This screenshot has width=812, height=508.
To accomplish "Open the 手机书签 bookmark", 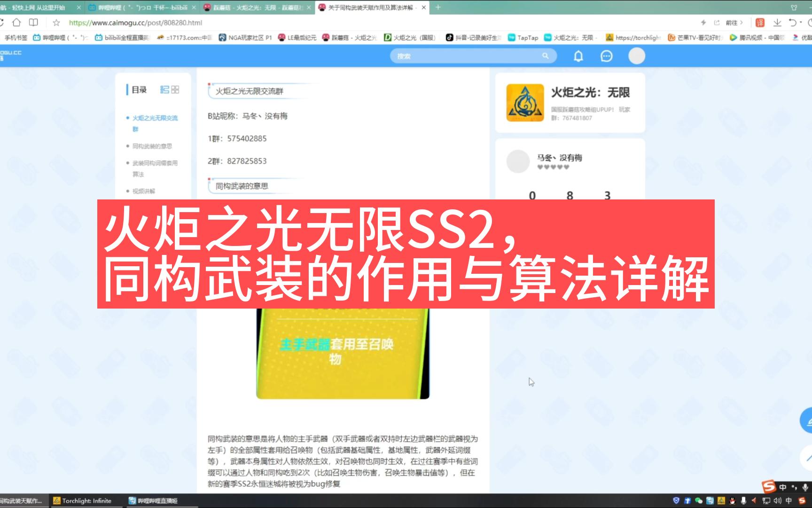I will tap(16, 38).
